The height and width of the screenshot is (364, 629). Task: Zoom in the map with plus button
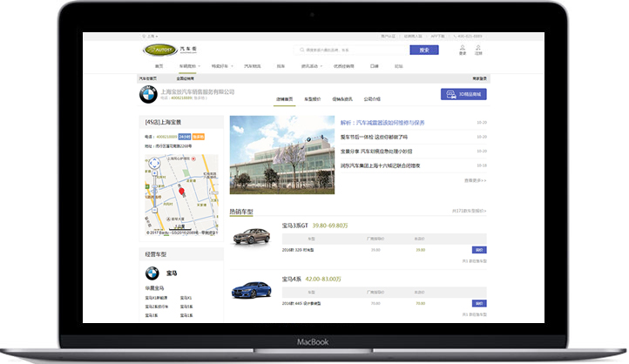[x=154, y=173]
